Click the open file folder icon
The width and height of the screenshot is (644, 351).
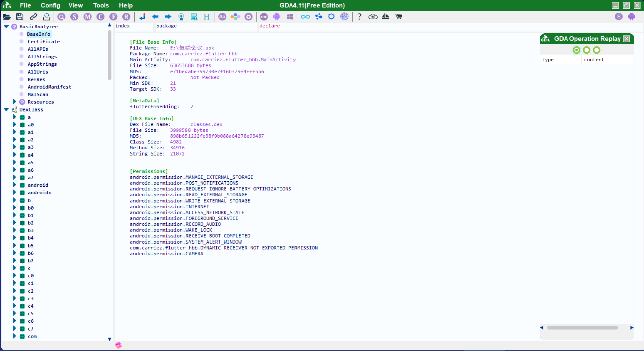tap(7, 17)
